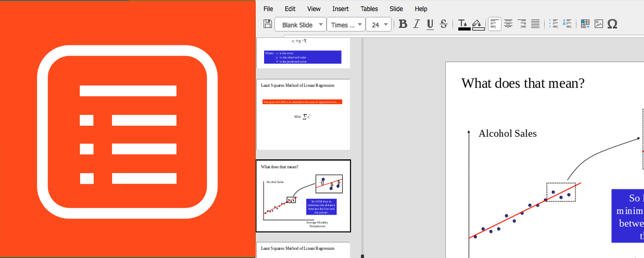Image resolution: width=644 pixels, height=258 pixels.
Task: Toggle bold formatting
Action: [403, 24]
